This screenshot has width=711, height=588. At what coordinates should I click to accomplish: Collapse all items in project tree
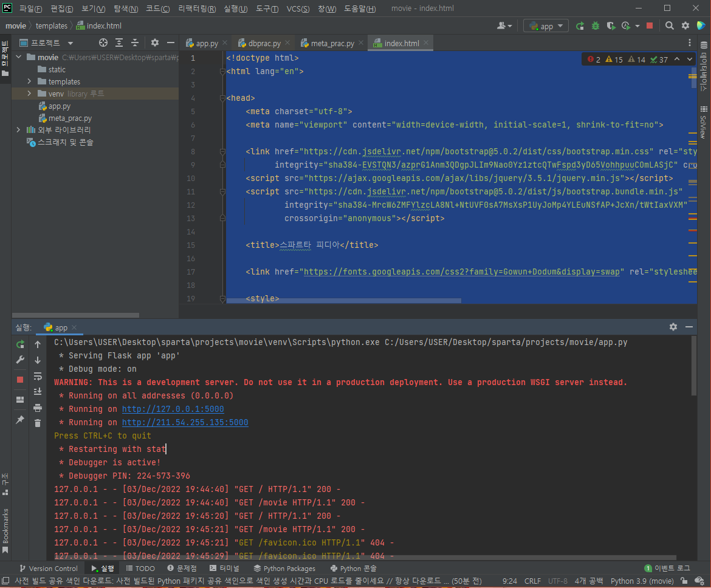[135, 43]
